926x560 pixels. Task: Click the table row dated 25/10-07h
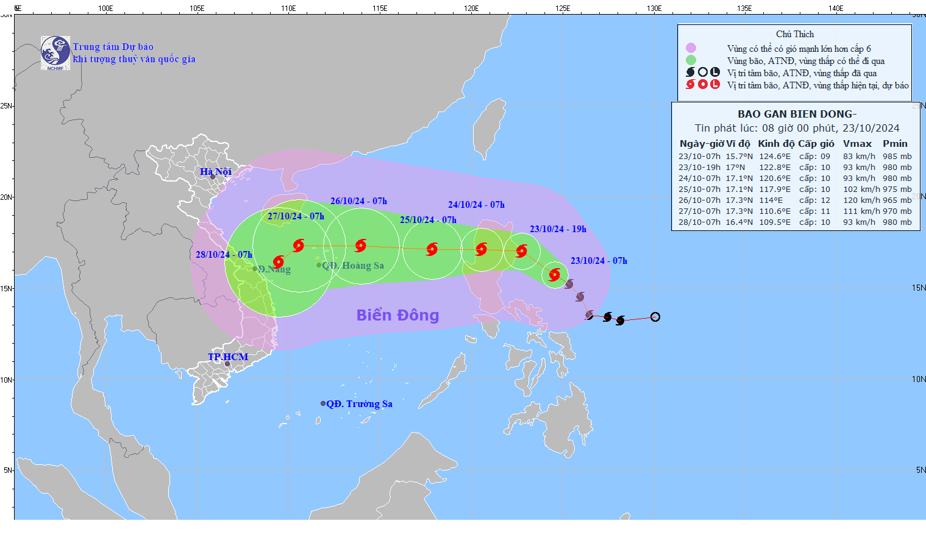[795, 190]
